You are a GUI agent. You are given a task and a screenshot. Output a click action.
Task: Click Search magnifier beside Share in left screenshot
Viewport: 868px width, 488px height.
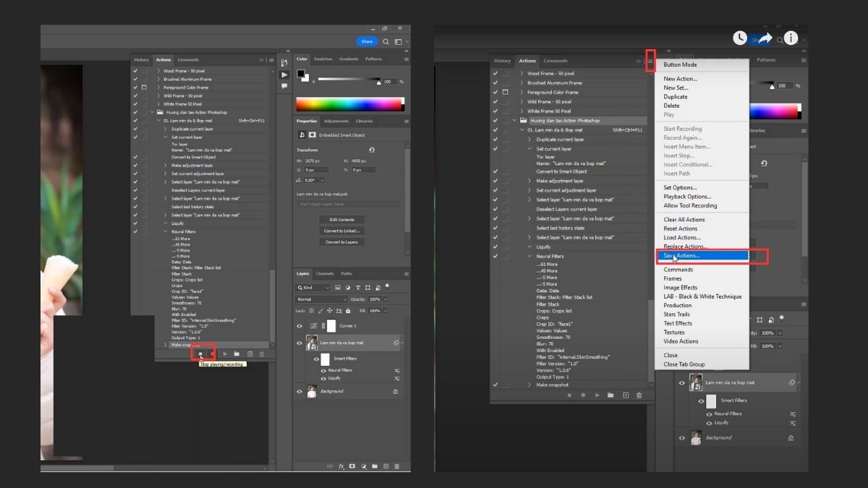point(386,42)
